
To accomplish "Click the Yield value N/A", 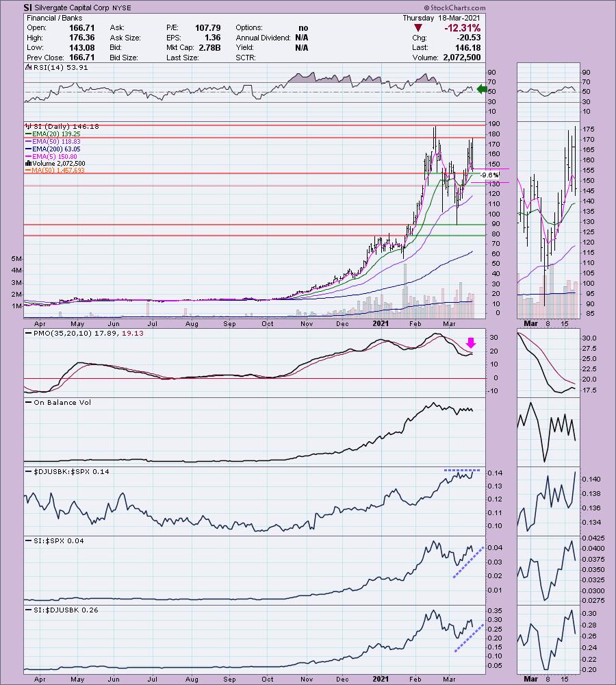I will 301,48.
